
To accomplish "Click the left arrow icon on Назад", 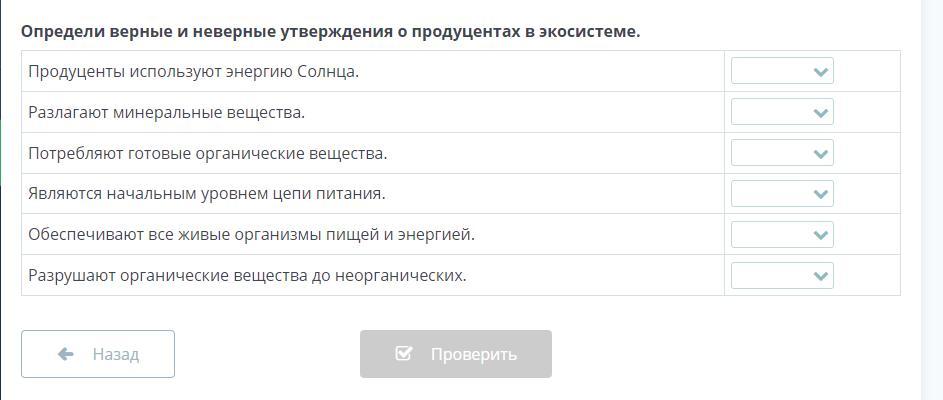I will pyautogui.click(x=66, y=354).
